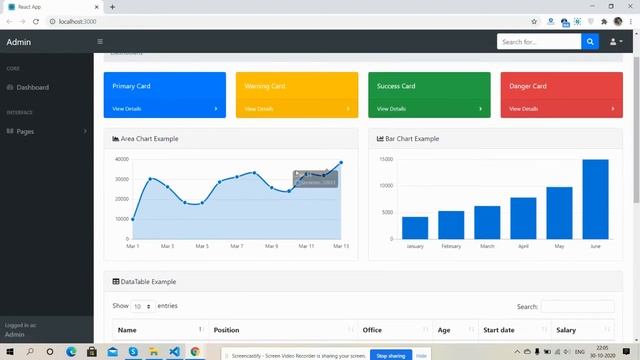Click the Warning Card arrow chevron

(x=348, y=109)
